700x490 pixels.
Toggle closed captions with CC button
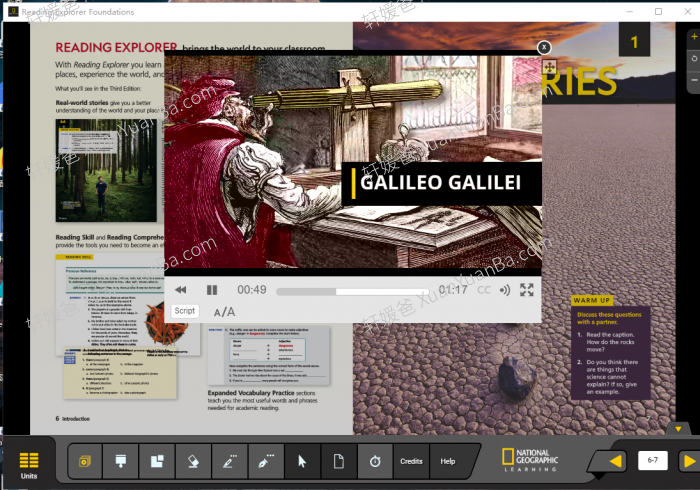(484, 290)
